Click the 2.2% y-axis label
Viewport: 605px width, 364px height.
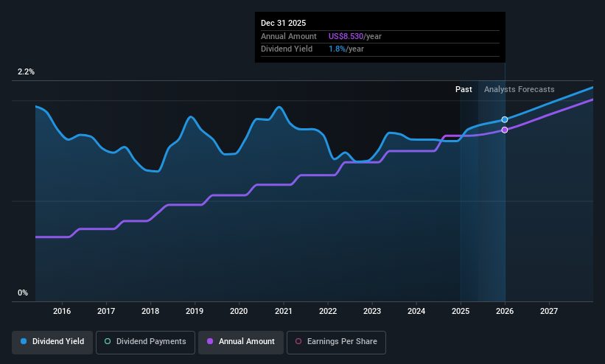[26, 71]
